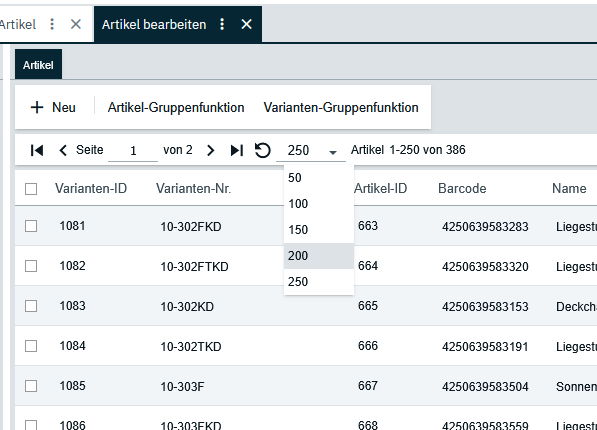Sort by Varianten-Nr. column header
Screen dimensions: 597x430
193,189
